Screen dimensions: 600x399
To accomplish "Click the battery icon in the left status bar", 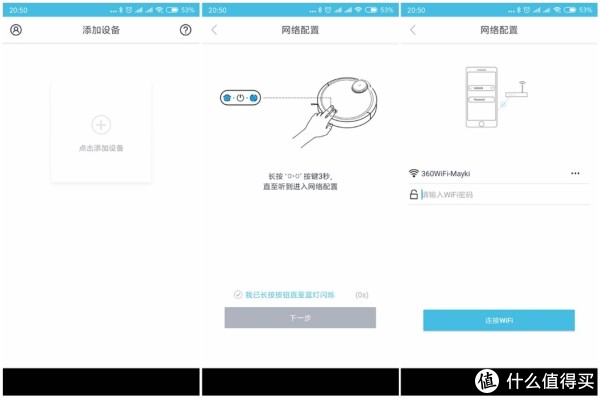I will (x=172, y=10).
